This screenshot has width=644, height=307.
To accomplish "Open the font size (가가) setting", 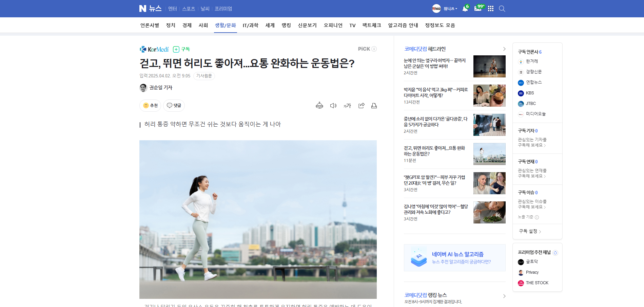I will [347, 106].
